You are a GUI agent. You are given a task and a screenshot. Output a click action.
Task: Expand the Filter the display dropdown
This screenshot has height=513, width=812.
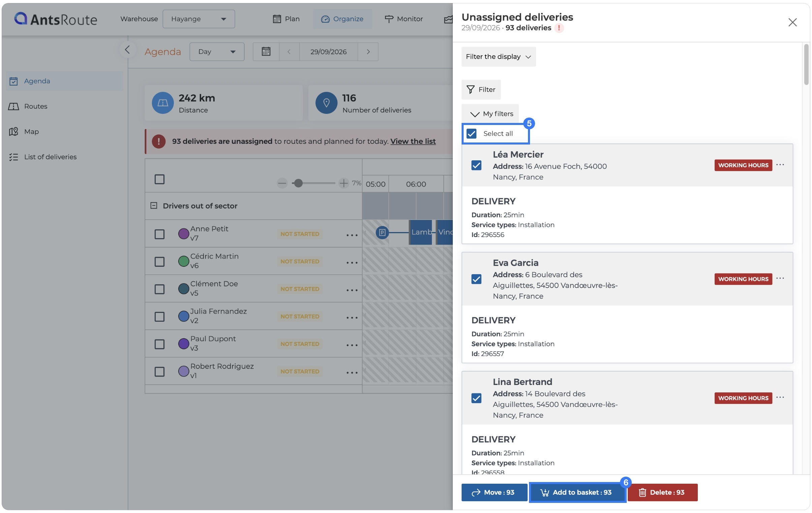tap(498, 57)
